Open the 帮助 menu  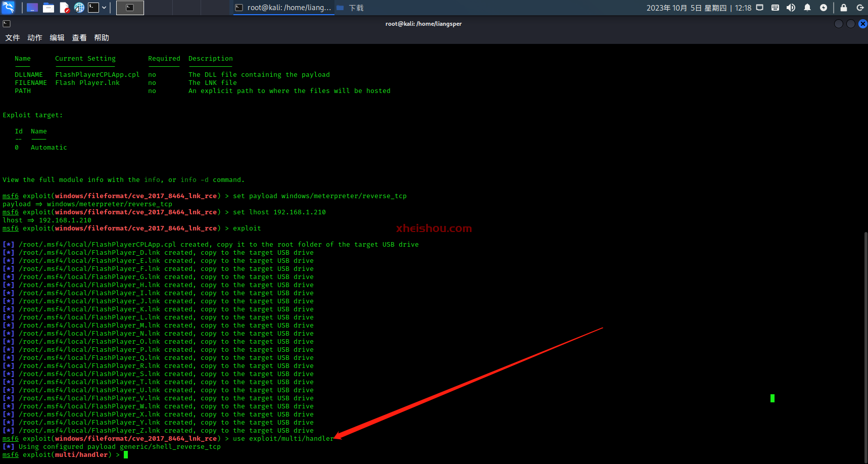(x=102, y=38)
